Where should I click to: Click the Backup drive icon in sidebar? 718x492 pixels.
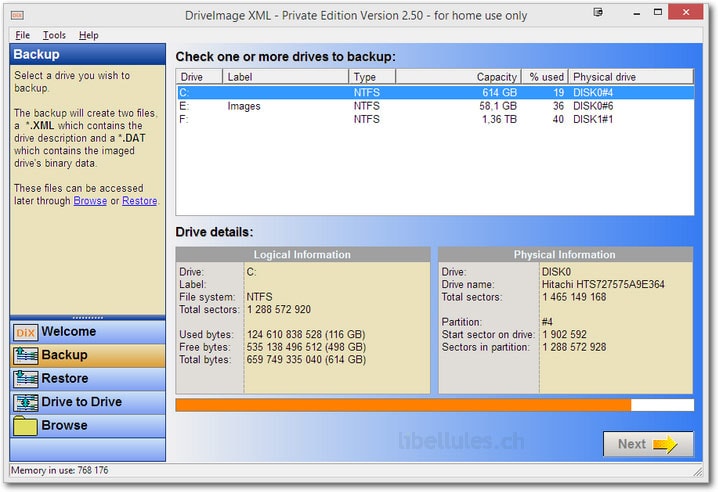pyautogui.click(x=25, y=355)
